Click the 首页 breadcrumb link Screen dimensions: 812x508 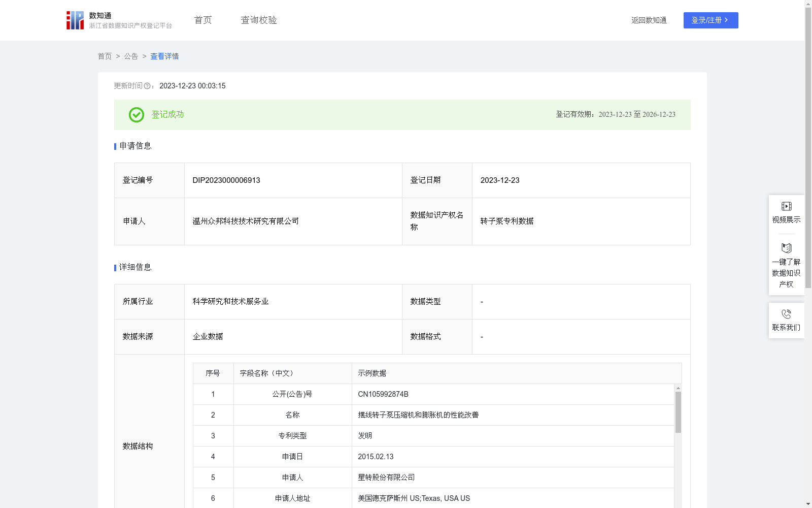[x=105, y=56]
